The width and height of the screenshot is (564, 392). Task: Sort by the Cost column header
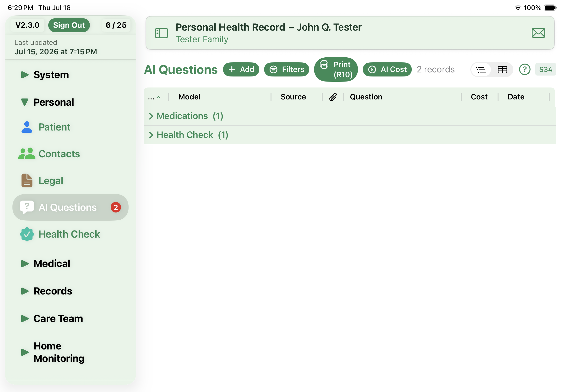tap(479, 97)
